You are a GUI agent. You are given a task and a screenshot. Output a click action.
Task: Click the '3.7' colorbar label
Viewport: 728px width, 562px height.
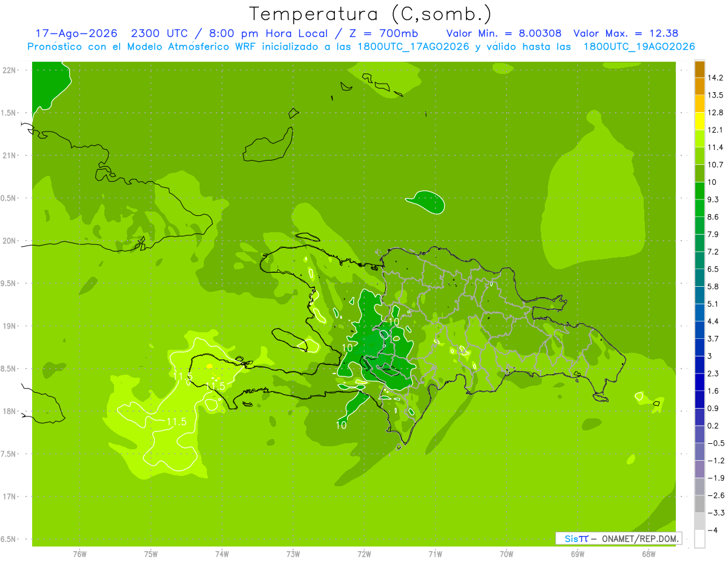pyautogui.click(x=713, y=339)
